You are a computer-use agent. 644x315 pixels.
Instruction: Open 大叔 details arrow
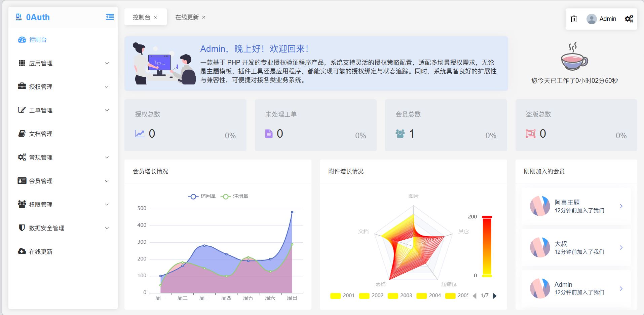tap(621, 247)
